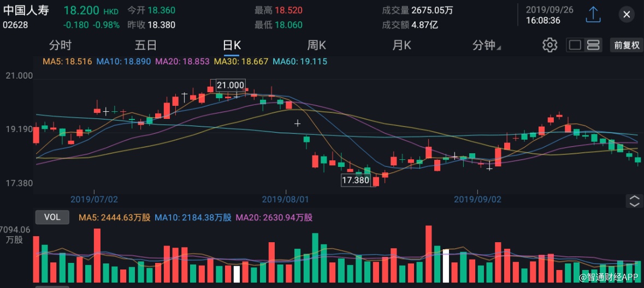Click the 中国人寿 stock name
Viewport: 644px width, 288px height.
(26, 10)
